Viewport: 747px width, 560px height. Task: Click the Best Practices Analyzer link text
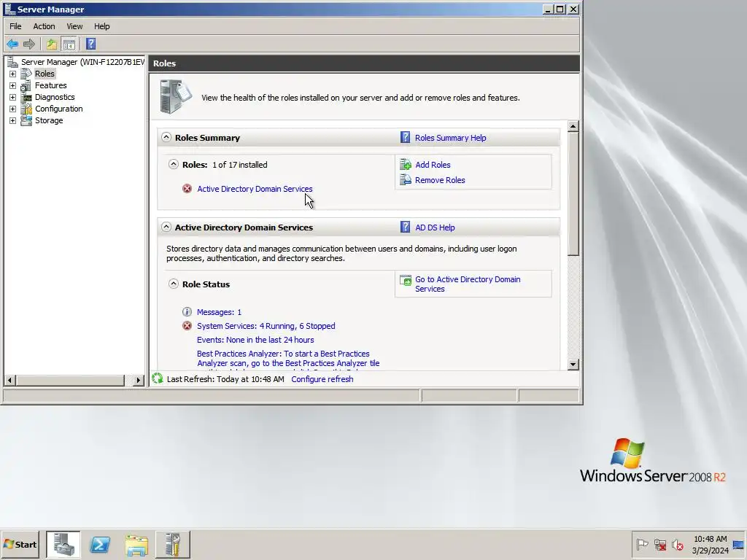point(287,359)
